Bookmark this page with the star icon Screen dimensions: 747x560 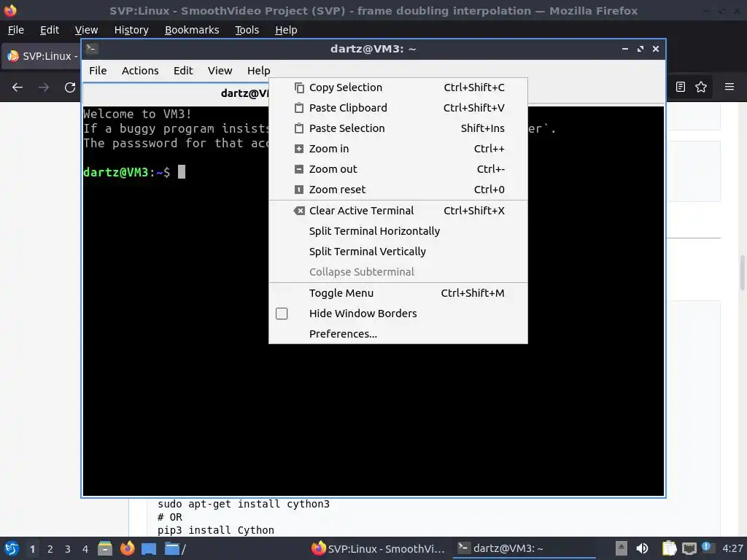tap(701, 87)
